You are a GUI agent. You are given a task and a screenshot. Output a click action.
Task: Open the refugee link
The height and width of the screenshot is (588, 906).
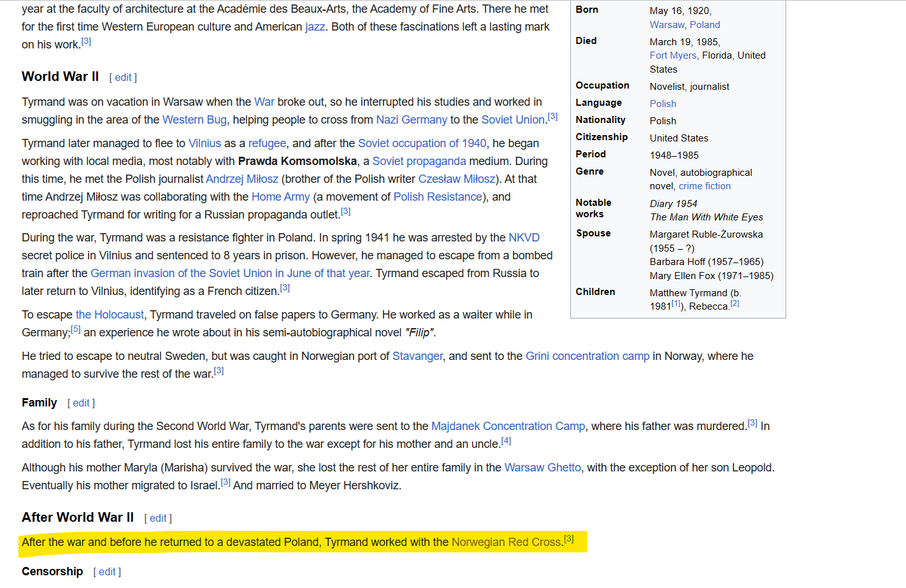(x=267, y=143)
